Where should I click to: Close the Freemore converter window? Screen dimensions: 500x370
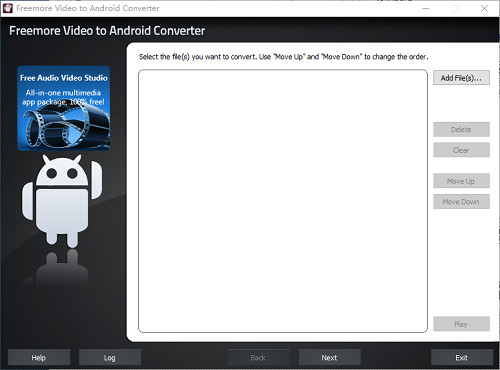tap(484, 8)
